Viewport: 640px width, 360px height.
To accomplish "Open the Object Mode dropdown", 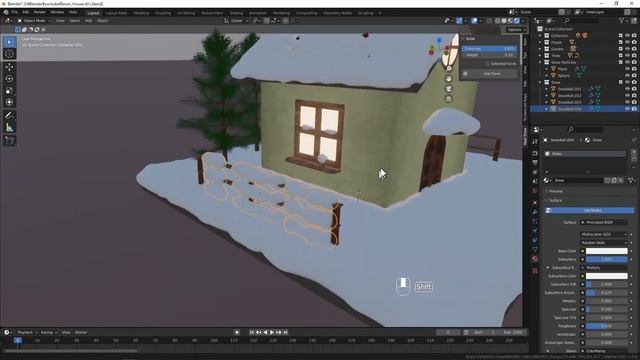I will (34, 20).
